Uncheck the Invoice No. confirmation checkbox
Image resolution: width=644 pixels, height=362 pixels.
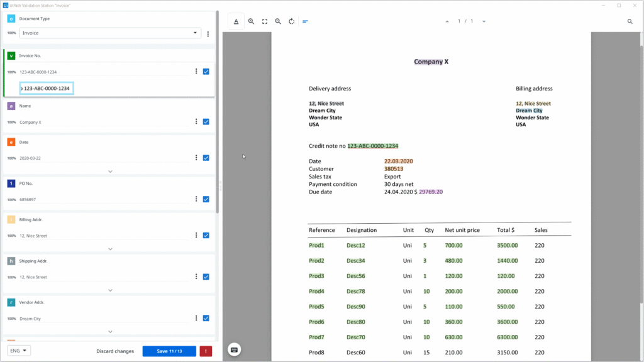(x=206, y=72)
